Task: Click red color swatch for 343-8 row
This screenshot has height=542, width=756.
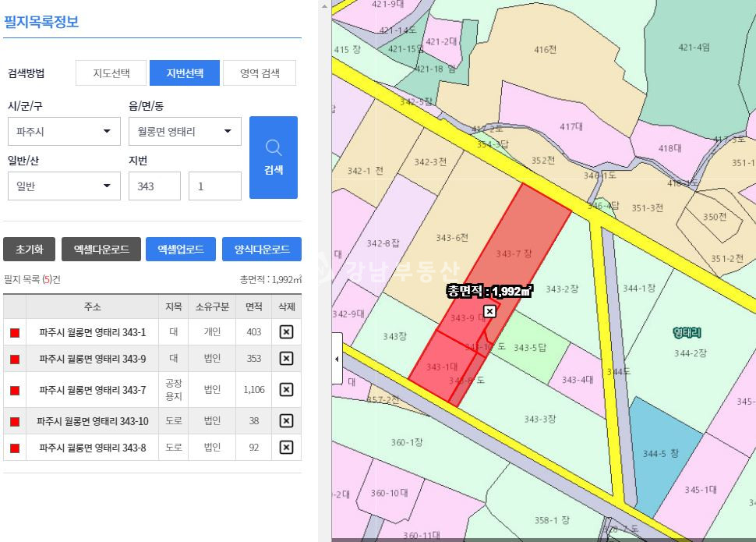Action: 15,448
